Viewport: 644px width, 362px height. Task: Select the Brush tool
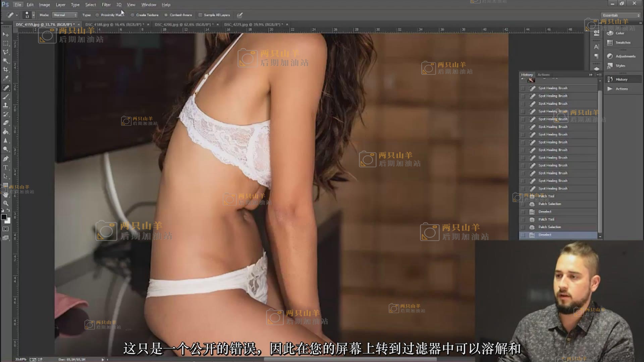pyautogui.click(x=6, y=97)
